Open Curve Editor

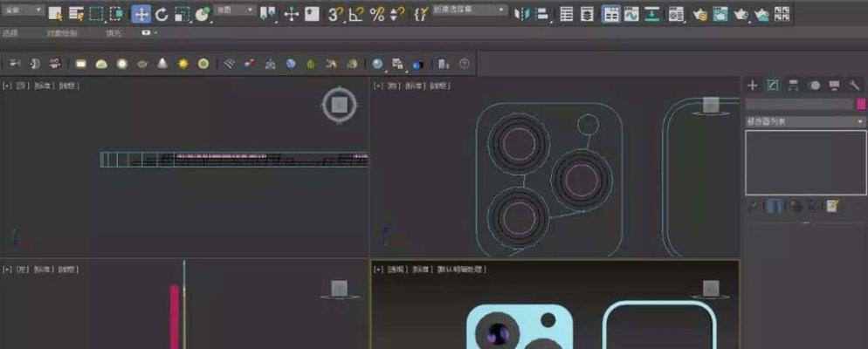(x=631, y=14)
